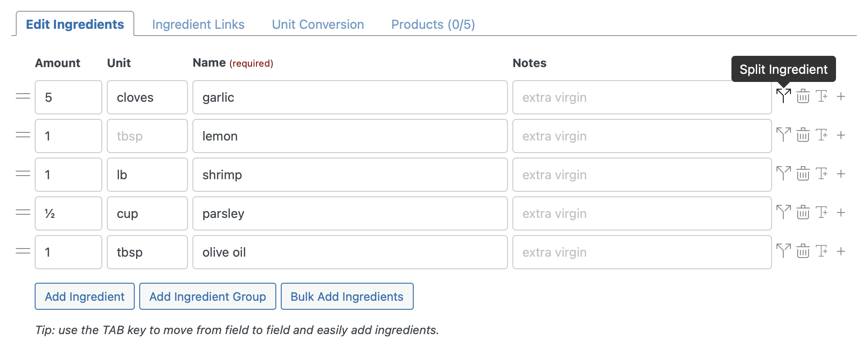The width and height of the screenshot is (868, 353).
Task: Click Split Ingredient icon for garlic row
Action: 783,96
